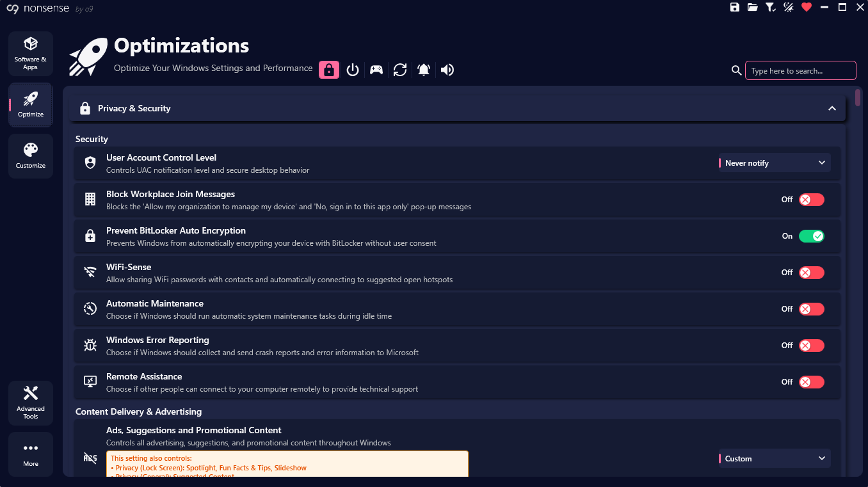Image resolution: width=868 pixels, height=487 pixels.
Task: Open Advanced Tools in the sidebar
Action: point(31,403)
